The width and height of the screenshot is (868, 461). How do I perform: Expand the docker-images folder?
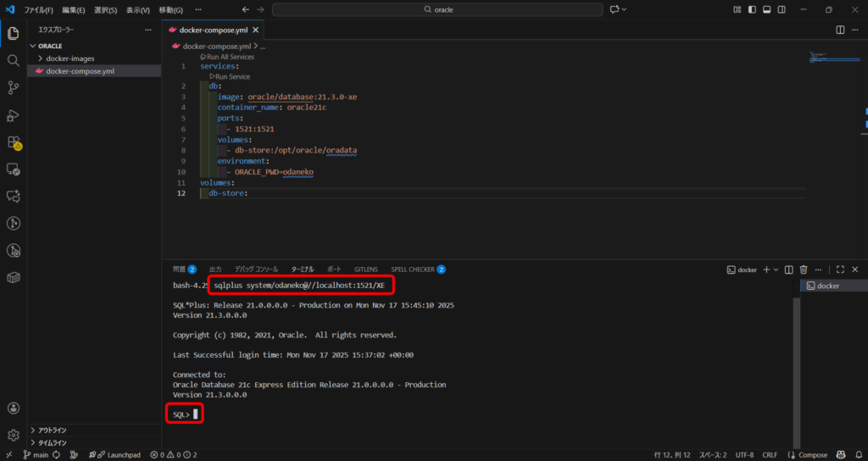tap(40, 58)
